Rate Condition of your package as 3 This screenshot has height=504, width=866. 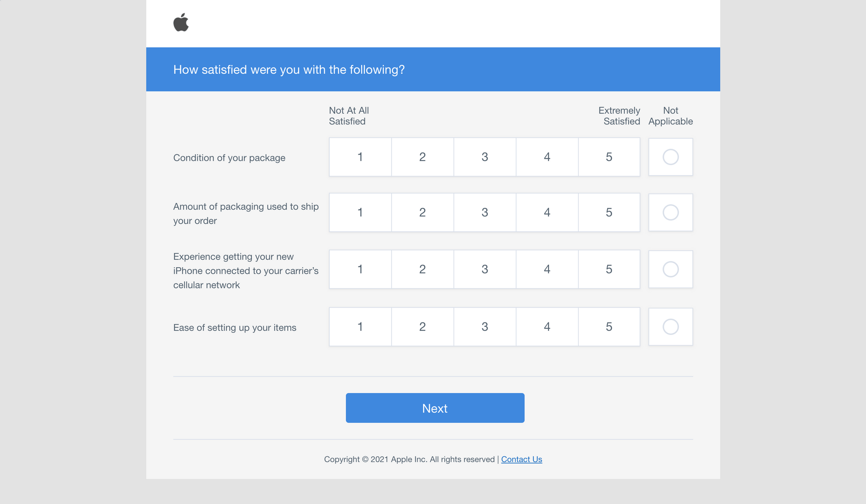pyautogui.click(x=484, y=157)
